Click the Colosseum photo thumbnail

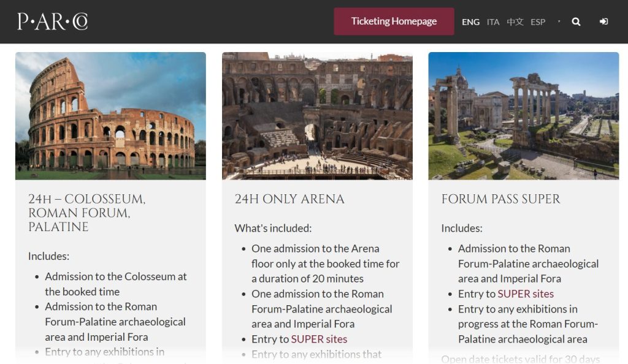point(110,115)
